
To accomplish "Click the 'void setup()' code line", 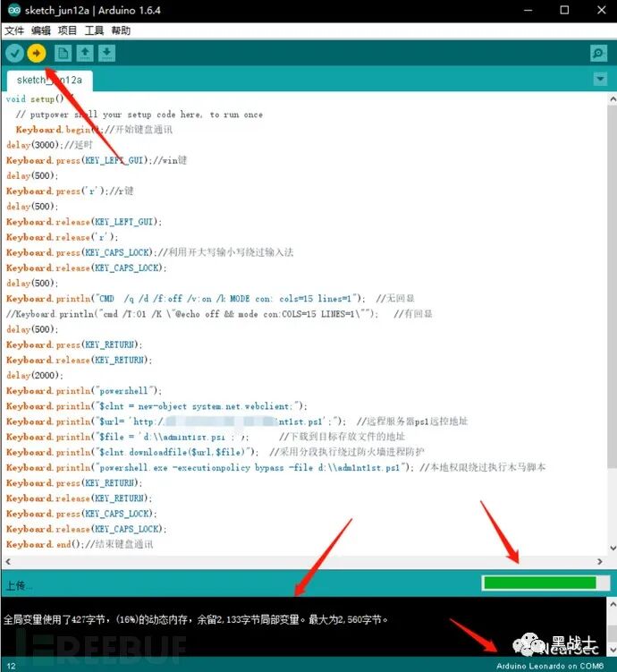I will point(39,99).
